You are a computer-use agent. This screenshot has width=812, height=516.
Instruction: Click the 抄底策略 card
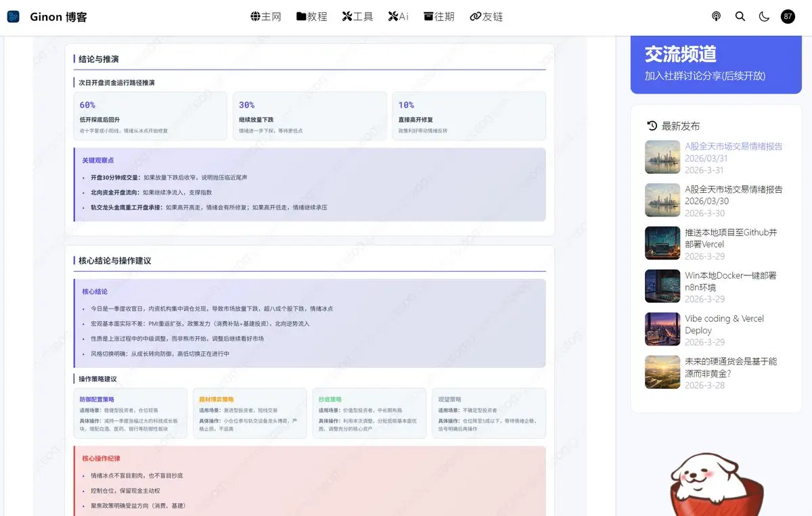(369, 413)
